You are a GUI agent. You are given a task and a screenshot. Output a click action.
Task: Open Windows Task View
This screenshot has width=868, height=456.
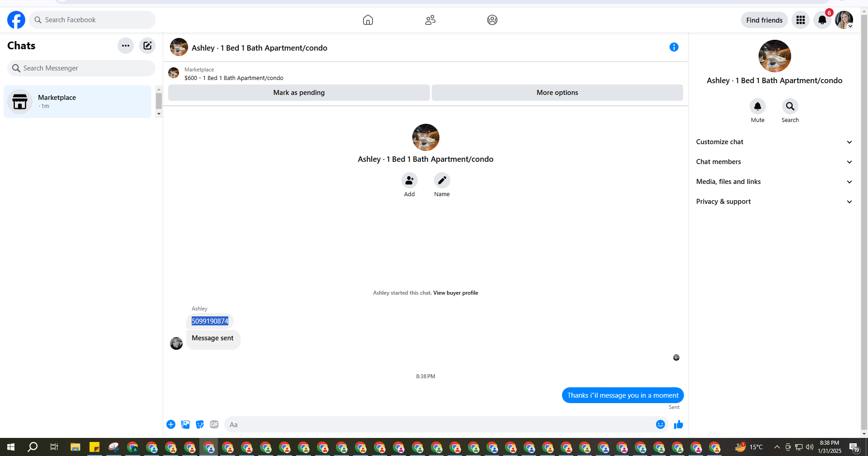(54, 447)
